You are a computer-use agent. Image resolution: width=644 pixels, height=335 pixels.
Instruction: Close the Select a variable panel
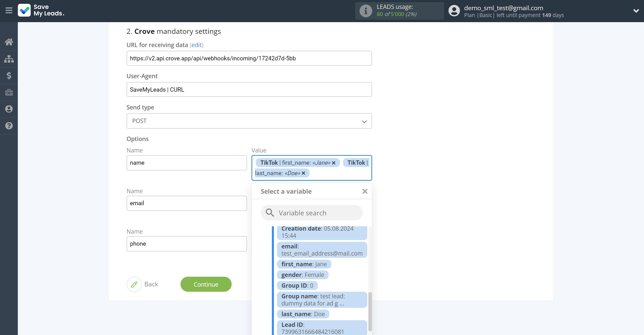(365, 191)
